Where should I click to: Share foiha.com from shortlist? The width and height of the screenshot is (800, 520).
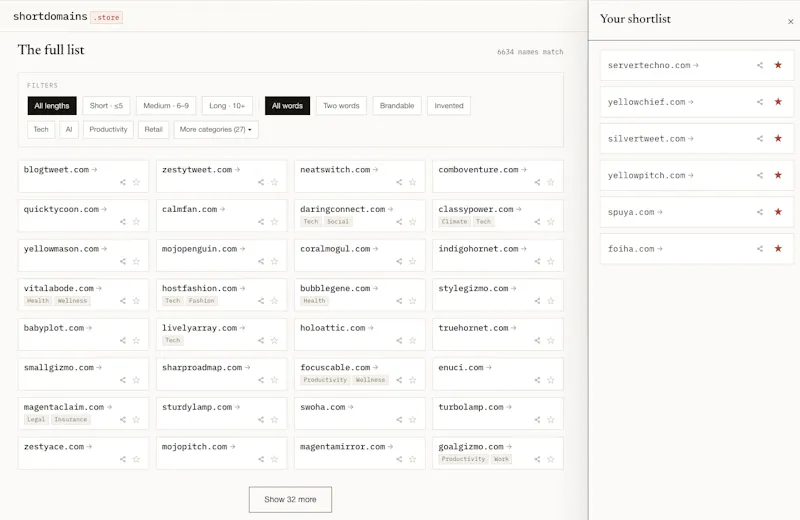[760, 249]
